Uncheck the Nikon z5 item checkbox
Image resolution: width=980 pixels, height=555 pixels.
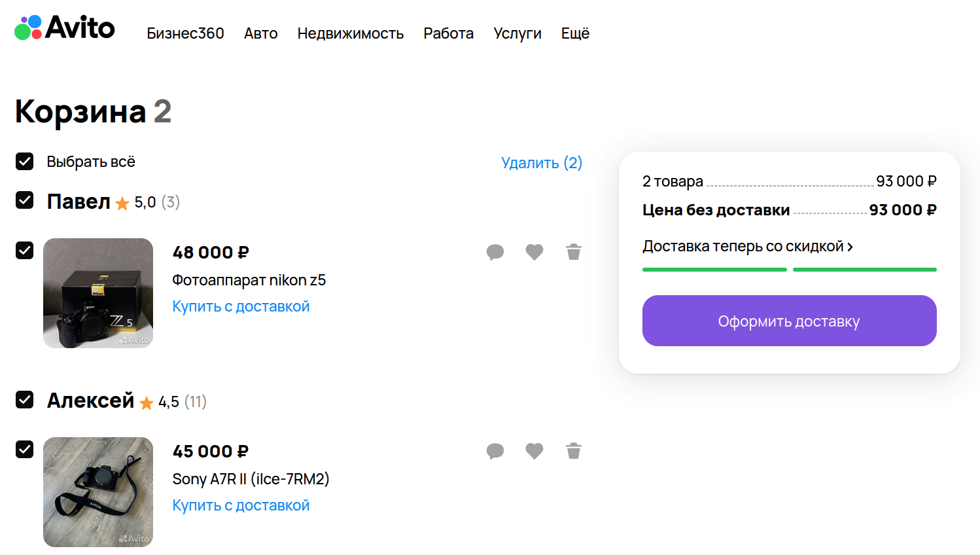(x=25, y=250)
